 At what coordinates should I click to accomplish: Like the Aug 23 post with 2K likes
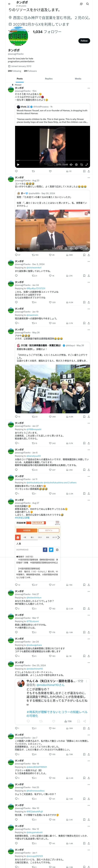click(x=52, y=255)
